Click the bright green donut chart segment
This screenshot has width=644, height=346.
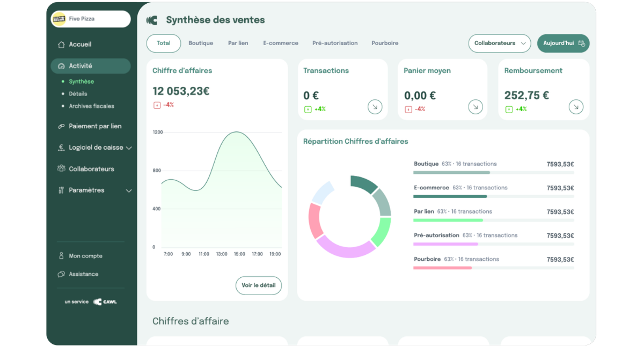382,231
